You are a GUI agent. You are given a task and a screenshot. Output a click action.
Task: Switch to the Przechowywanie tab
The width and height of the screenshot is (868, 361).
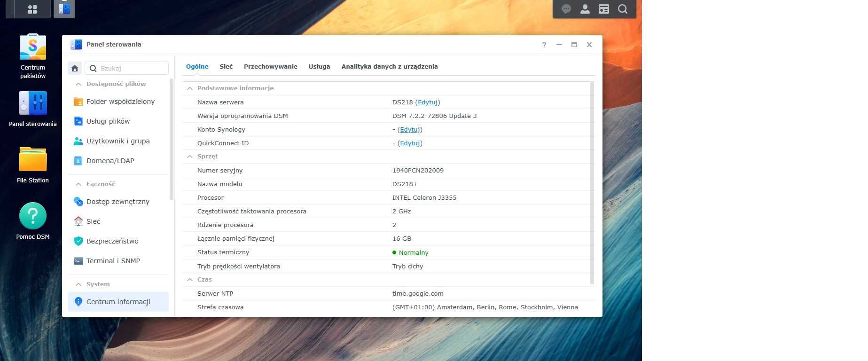271,66
